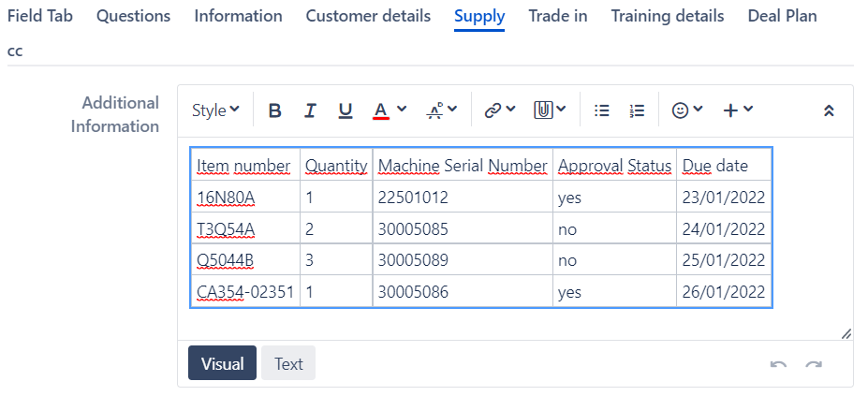Open the Customer details tab
Viewport: 868px width, 396px height.
[368, 16]
